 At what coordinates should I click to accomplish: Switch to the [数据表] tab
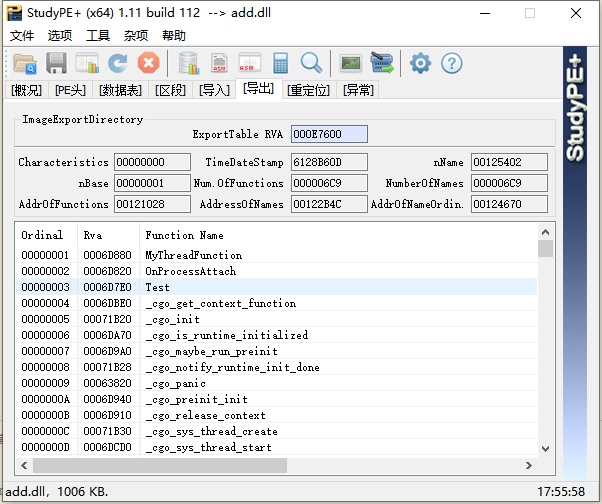pos(120,90)
